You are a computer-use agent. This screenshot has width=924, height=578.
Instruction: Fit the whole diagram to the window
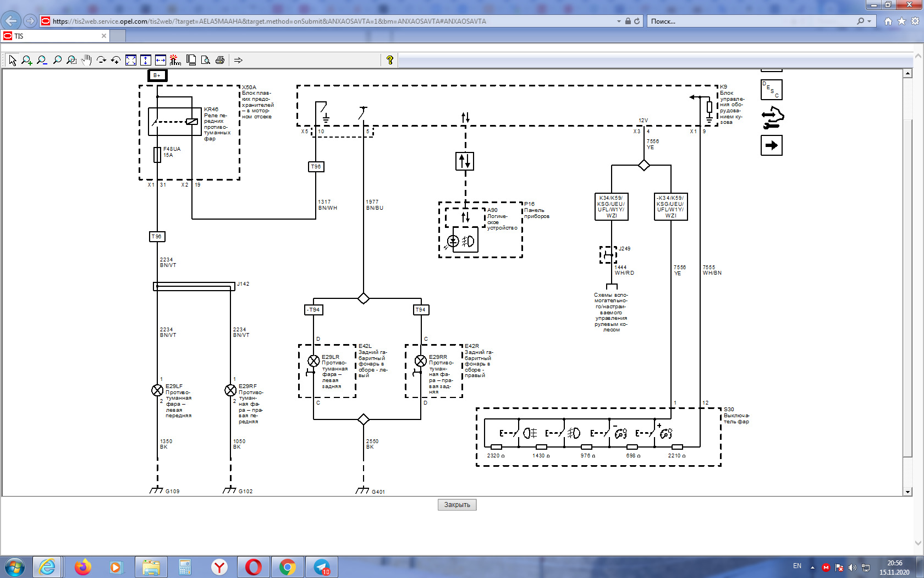point(131,60)
